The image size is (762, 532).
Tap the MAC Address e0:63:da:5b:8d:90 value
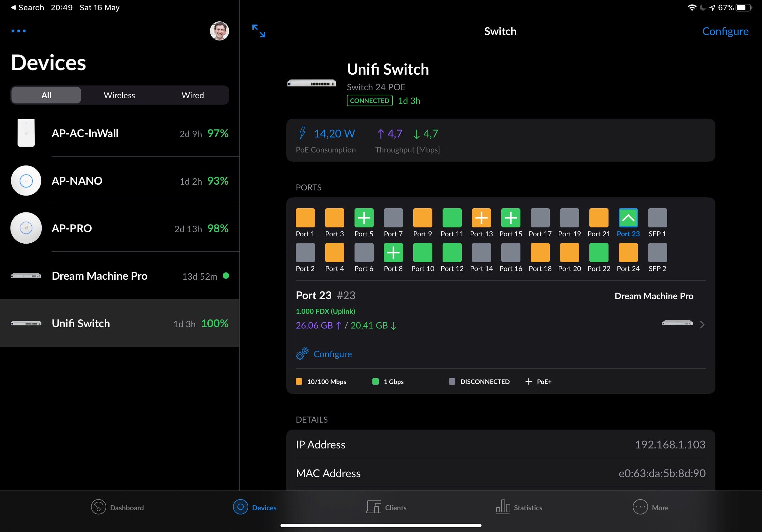(662, 473)
